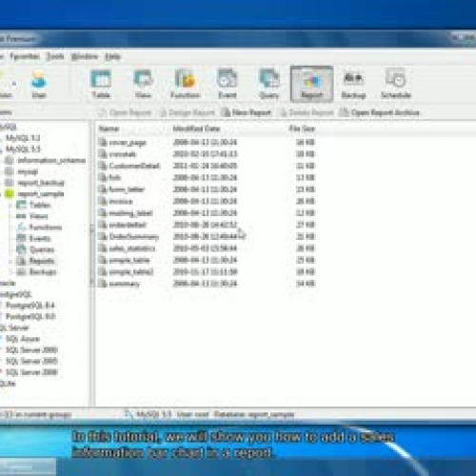
Task: Select the Reports node in tree
Action: click(42, 261)
